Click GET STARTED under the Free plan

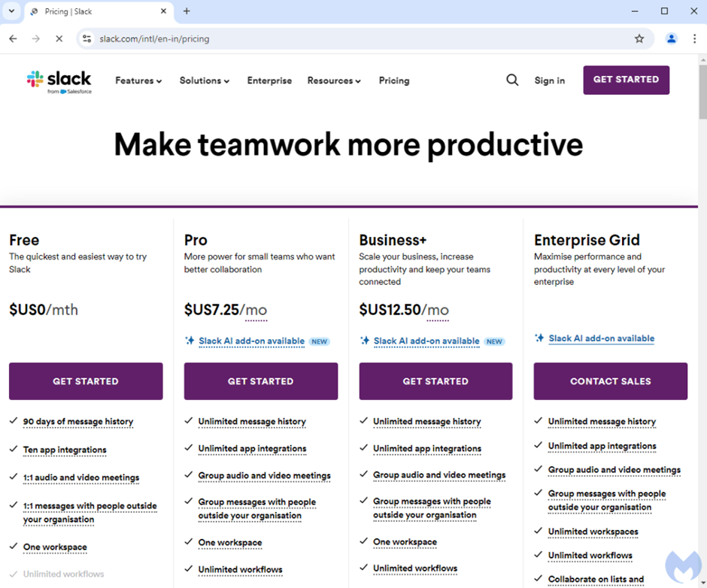coord(86,381)
